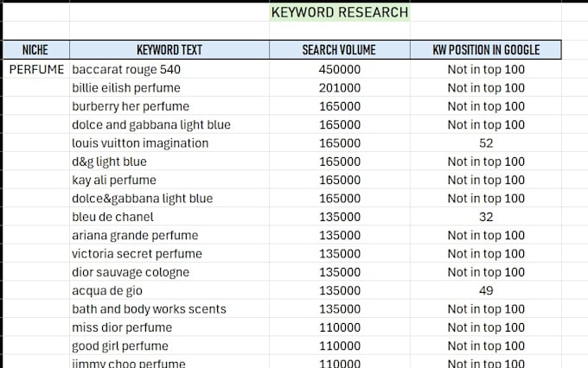Image resolution: width=588 pixels, height=368 pixels.
Task: Click the NICHE column header
Action: (36, 50)
